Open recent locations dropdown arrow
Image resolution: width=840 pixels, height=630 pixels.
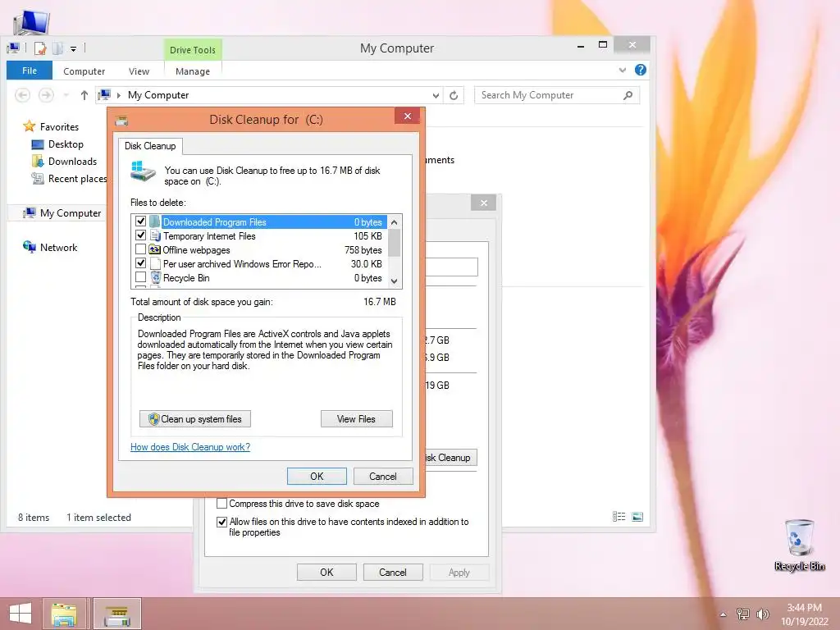[66, 95]
